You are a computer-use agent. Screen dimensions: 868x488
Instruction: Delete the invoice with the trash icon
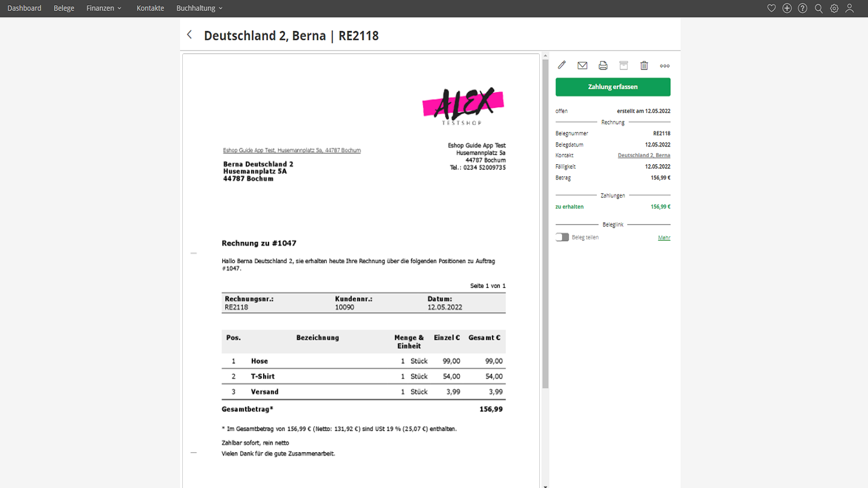[644, 66]
